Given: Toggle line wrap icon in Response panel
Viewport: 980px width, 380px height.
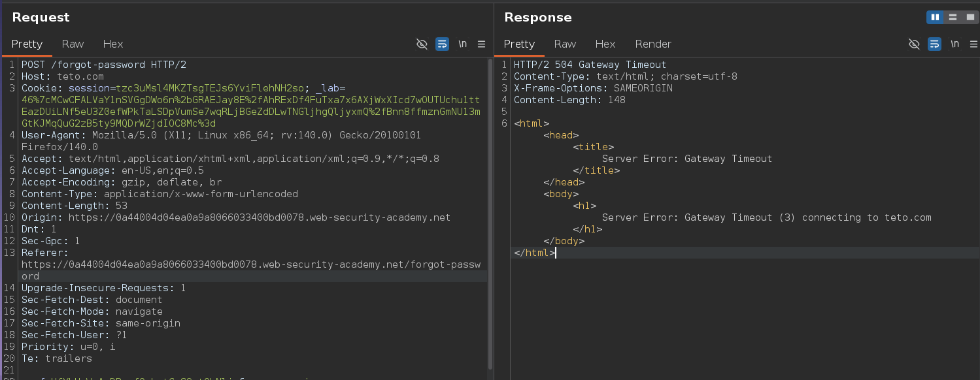Looking at the screenshot, I should (934, 44).
